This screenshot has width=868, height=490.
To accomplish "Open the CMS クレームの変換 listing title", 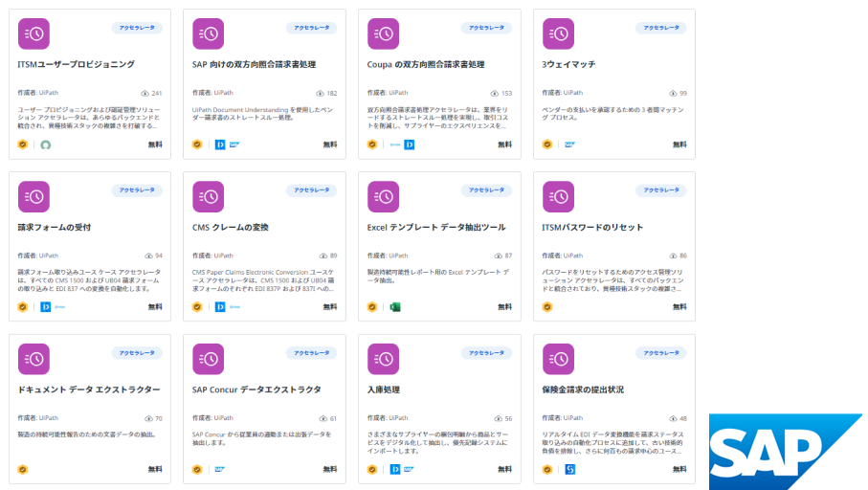I will coord(231,227).
